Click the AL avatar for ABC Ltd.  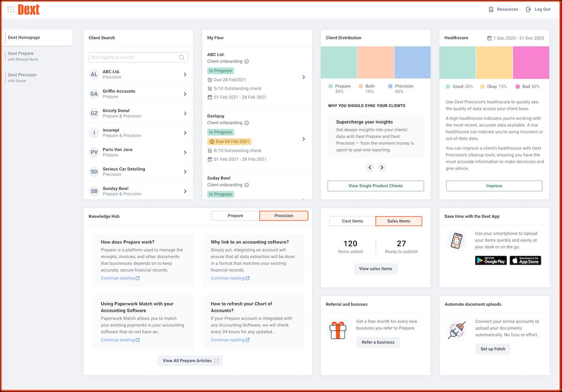pyautogui.click(x=94, y=74)
